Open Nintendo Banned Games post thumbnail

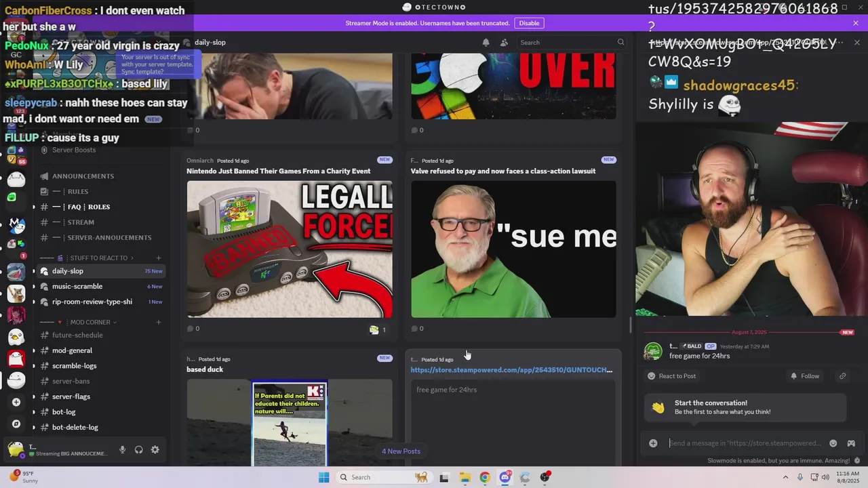pyautogui.click(x=290, y=249)
